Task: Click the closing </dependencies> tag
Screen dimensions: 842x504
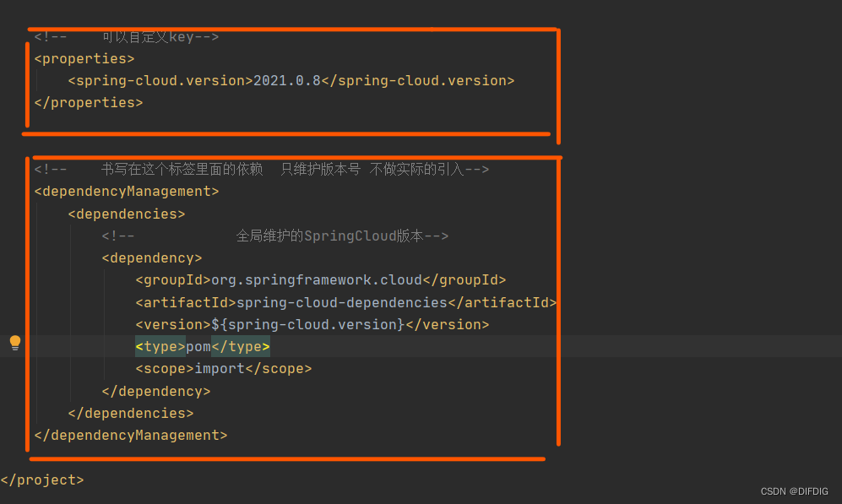Action: coord(131,414)
